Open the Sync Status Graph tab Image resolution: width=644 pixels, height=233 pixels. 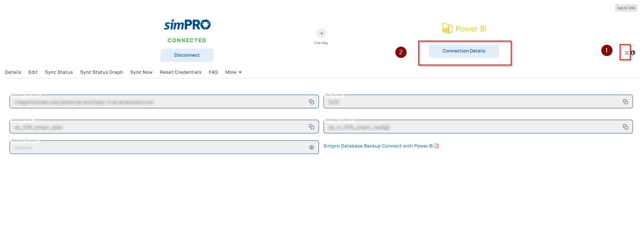click(x=102, y=72)
